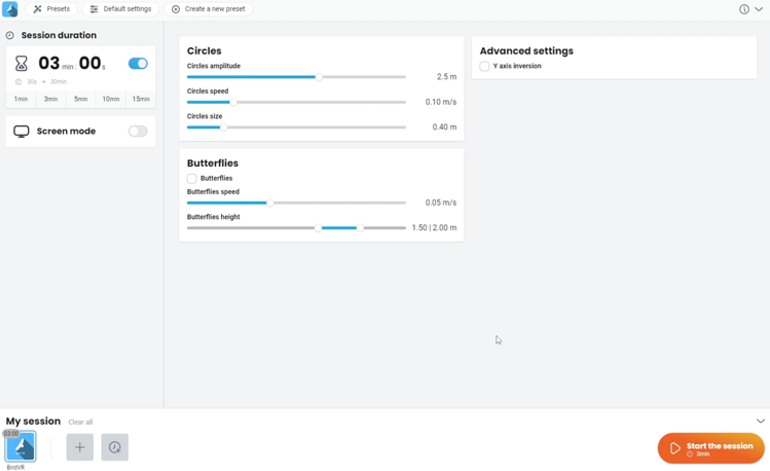The width and height of the screenshot is (770, 471).
Task: Click the hourglass timer icon
Action: pyautogui.click(x=21, y=64)
